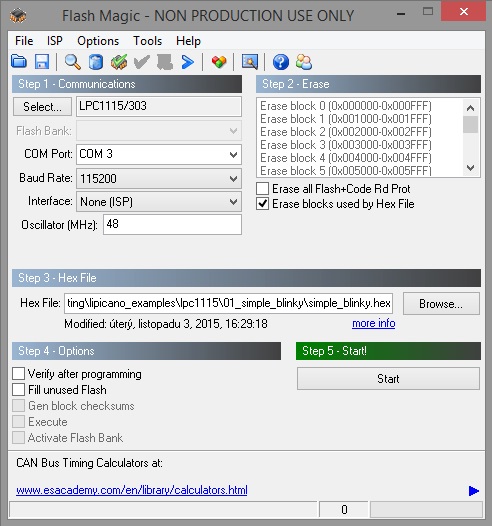Viewport: 492px width, 526px height.
Task: Click the colored hearts toolbar icon
Action: [219, 62]
